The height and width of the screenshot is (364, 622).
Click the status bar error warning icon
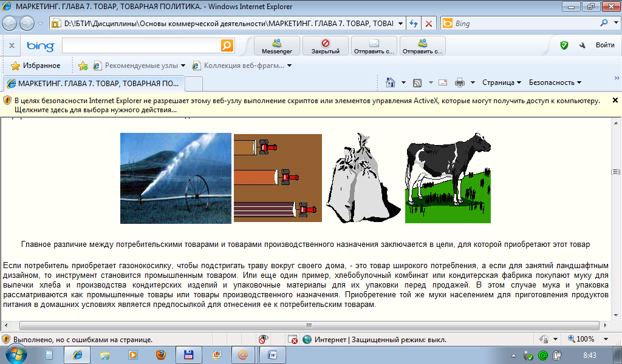coord(6,340)
